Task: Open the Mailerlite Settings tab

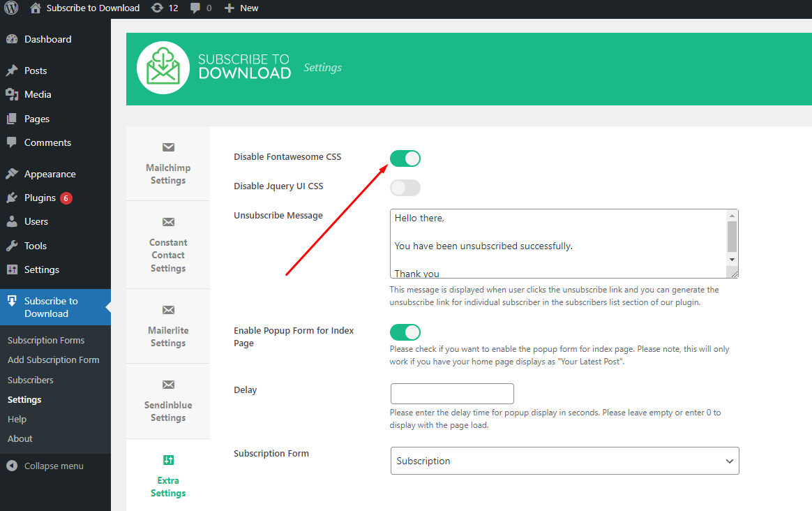Action: pyautogui.click(x=168, y=326)
